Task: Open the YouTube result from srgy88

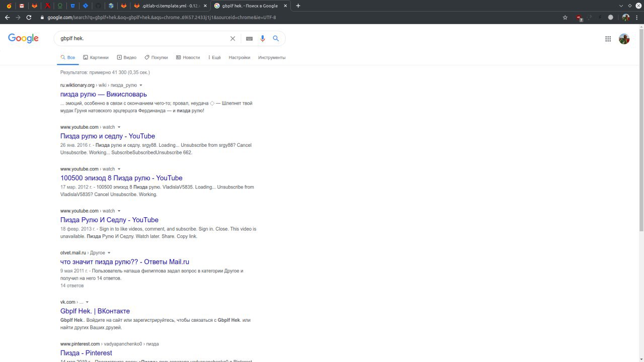Action: click(108, 136)
